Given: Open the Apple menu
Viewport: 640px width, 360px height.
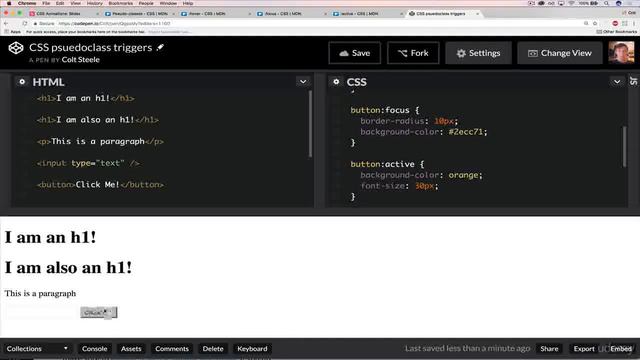Looking at the screenshot, I should pos(9,3).
